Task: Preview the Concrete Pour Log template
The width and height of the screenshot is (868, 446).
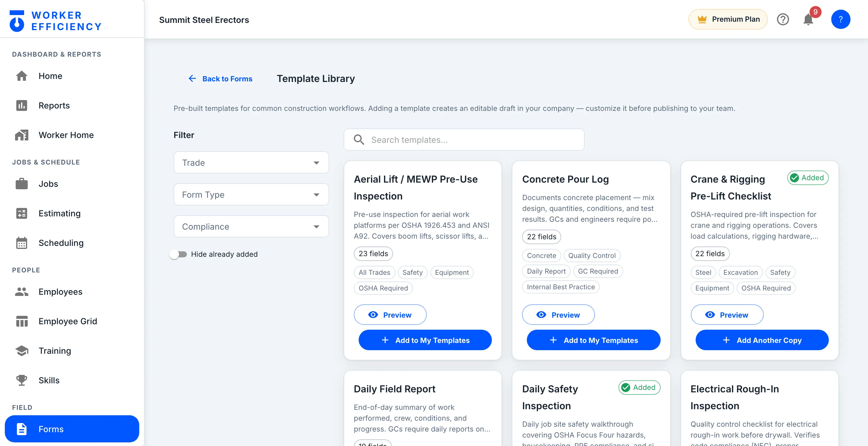Action: coord(558,315)
